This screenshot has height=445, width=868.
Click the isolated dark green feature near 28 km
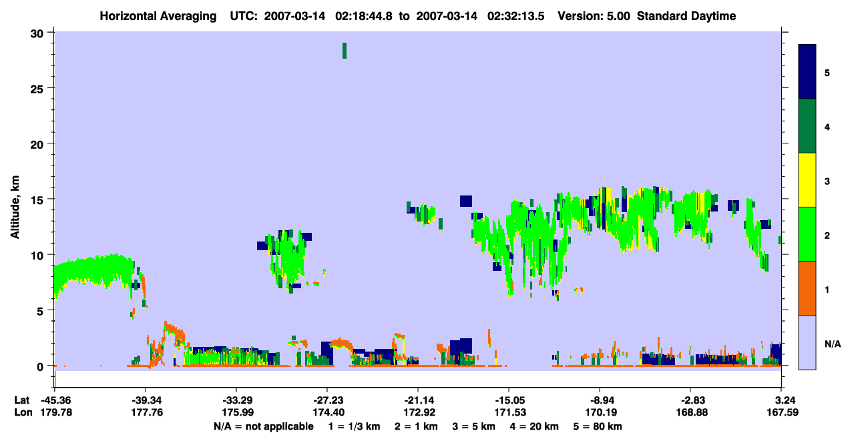click(x=345, y=51)
